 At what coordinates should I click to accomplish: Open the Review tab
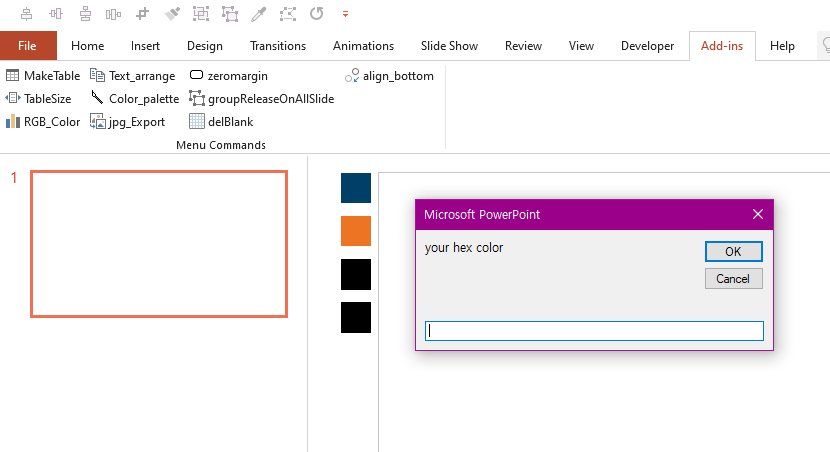[x=523, y=46]
